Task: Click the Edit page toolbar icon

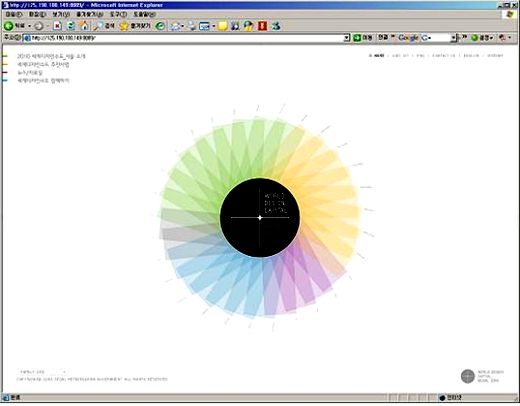Action: pos(204,26)
